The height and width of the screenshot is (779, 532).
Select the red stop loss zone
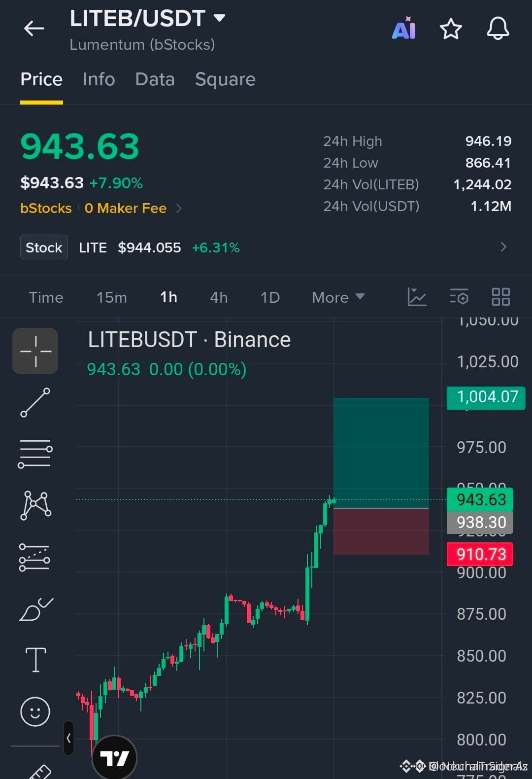point(381,531)
